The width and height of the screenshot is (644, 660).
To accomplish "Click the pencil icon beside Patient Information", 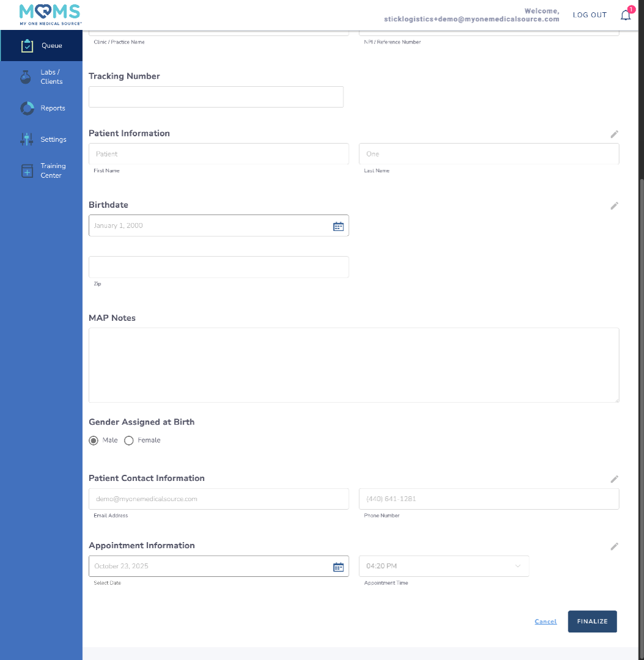I will click(615, 134).
